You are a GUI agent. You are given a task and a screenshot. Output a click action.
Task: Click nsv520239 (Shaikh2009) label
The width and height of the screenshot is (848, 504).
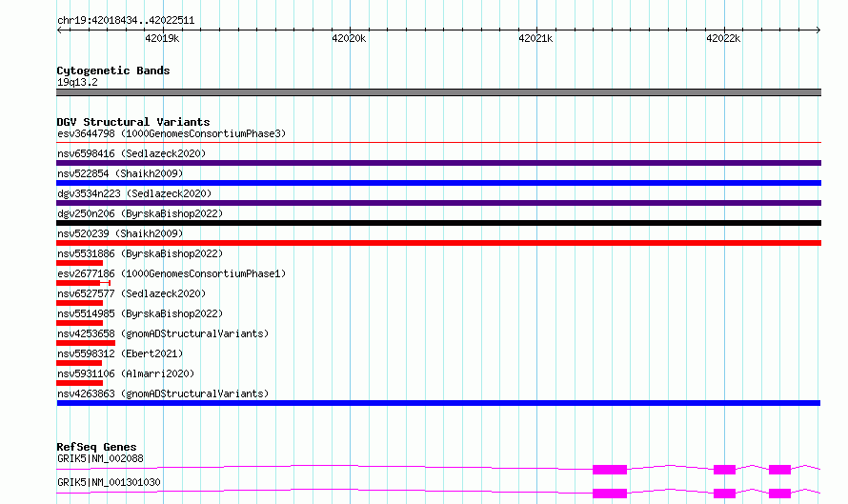(x=120, y=233)
